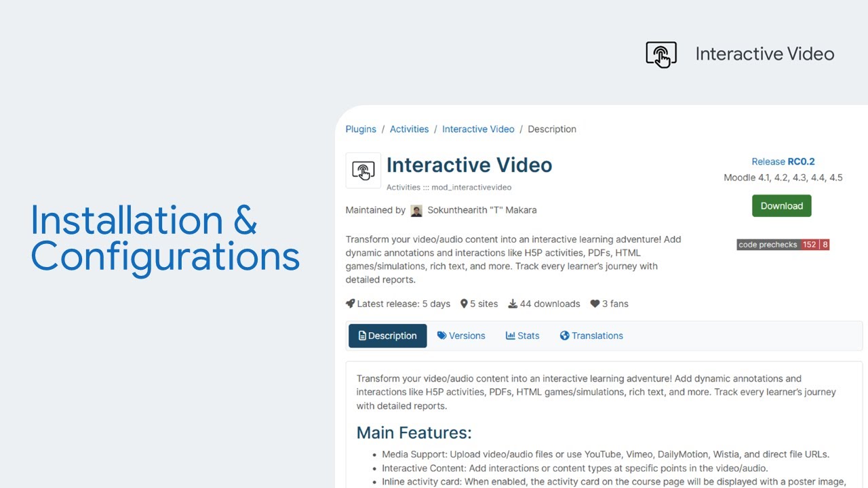Go to the Activities breadcrumb link
Viewport: 868px width, 488px height.
[409, 129]
